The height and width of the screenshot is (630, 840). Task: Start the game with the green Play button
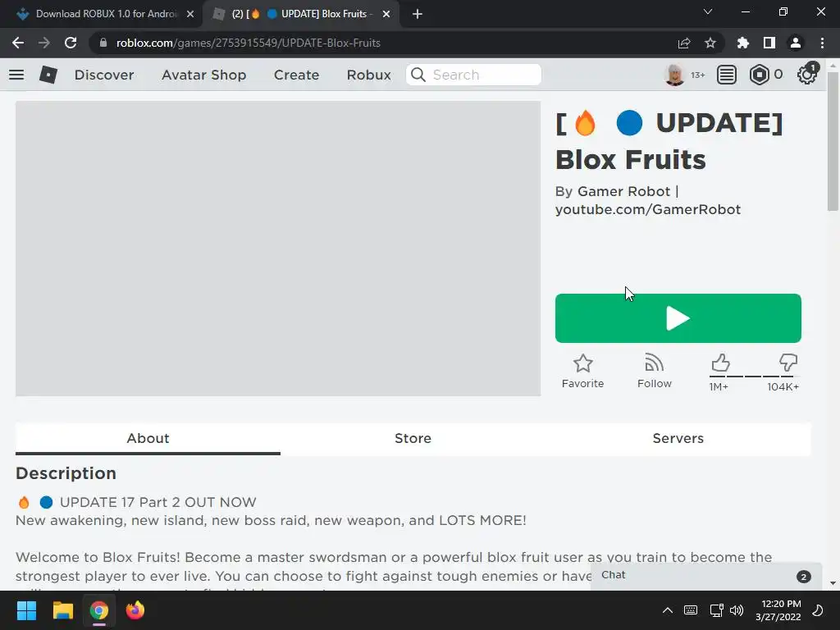pyautogui.click(x=678, y=318)
